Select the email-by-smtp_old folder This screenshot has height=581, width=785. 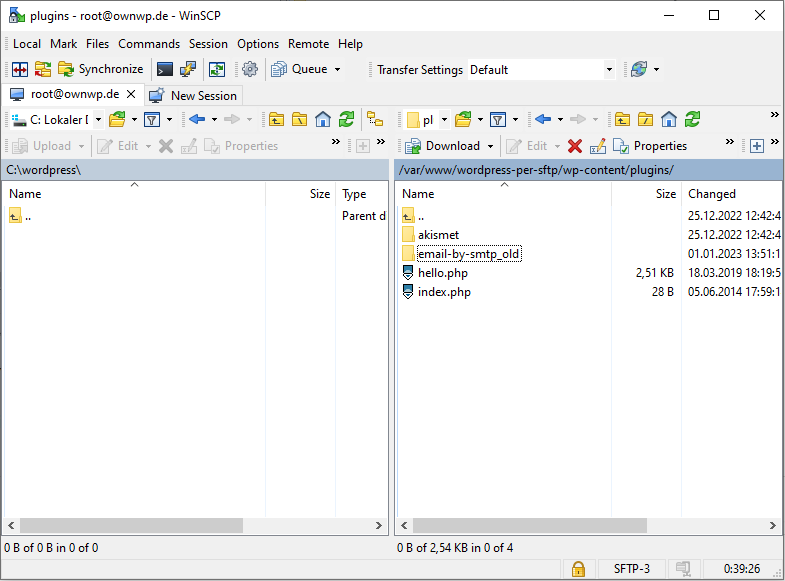pos(469,254)
